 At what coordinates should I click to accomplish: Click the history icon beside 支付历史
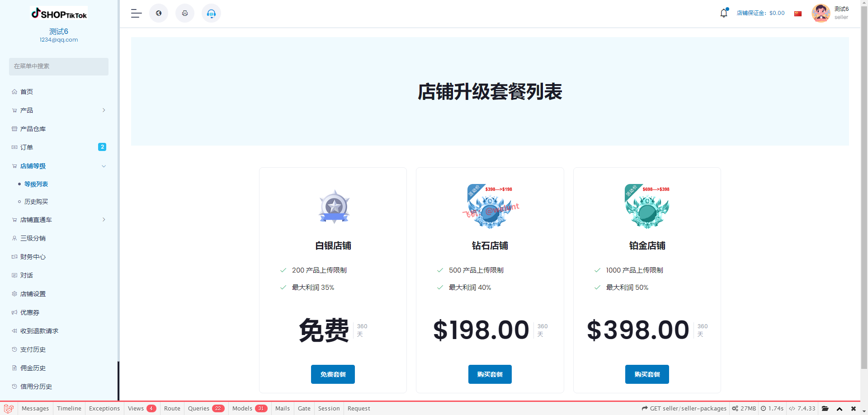coord(14,349)
